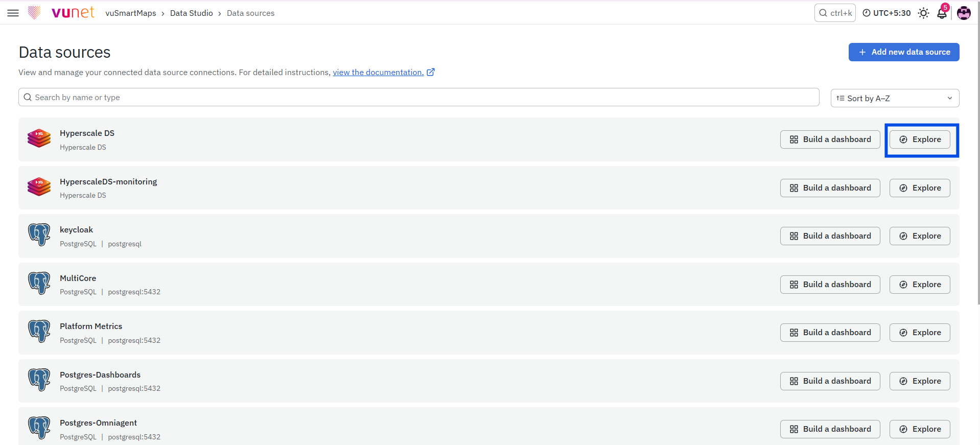Select the HyperscaleDS-monitoring name text
980x445 pixels.
pyautogui.click(x=108, y=182)
